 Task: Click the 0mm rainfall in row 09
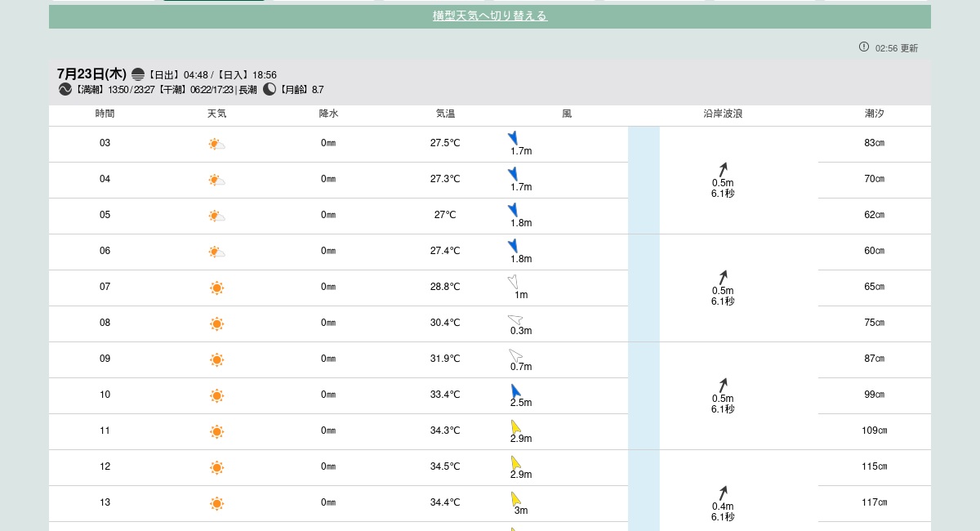point(328,359)
